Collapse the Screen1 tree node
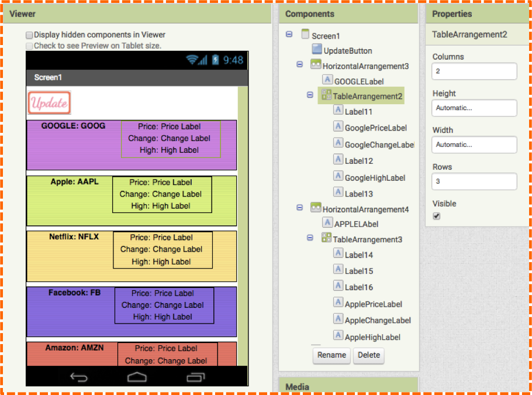The height and width of the screenshot is (395, 532). point(289,35)
